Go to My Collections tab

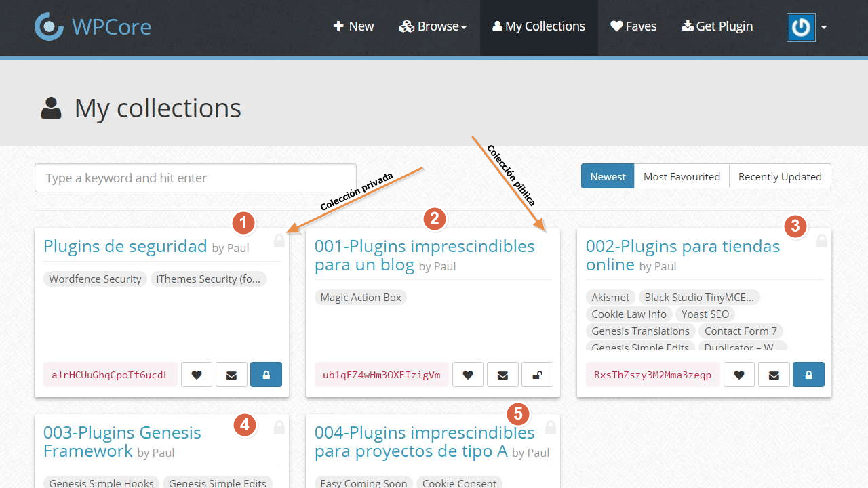click(539, 26)
